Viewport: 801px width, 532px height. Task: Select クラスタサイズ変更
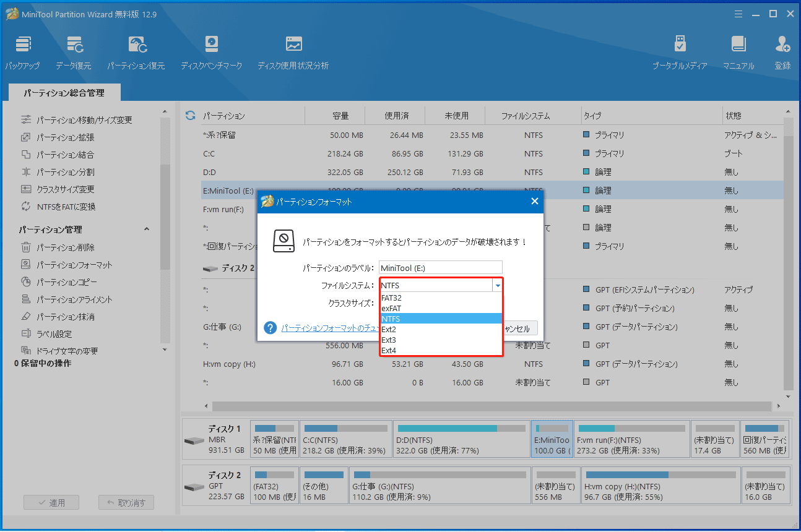point(58,189)
